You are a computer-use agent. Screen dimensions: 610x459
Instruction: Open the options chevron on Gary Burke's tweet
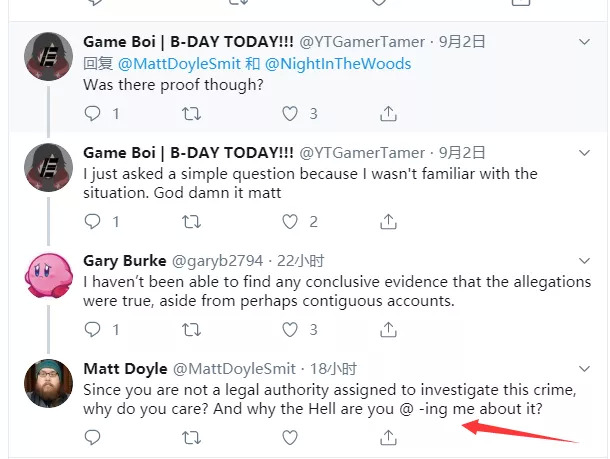pyautogui.click(x=586, y=260)
